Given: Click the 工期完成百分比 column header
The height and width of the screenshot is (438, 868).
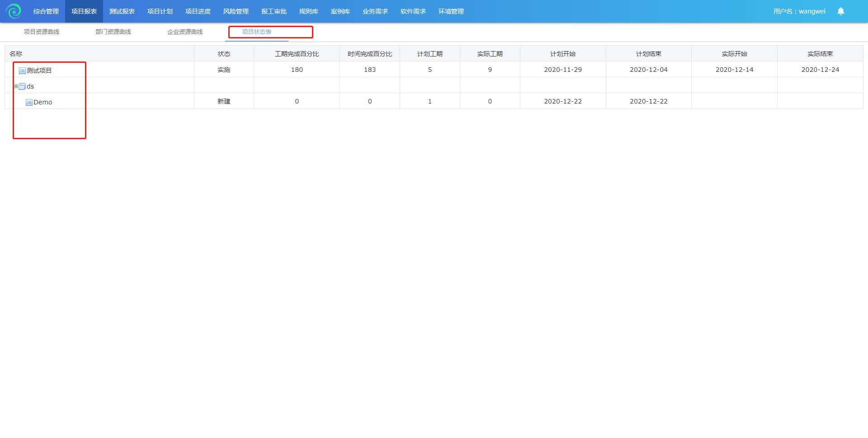Looking at the screenshot, I should (297, 54).
